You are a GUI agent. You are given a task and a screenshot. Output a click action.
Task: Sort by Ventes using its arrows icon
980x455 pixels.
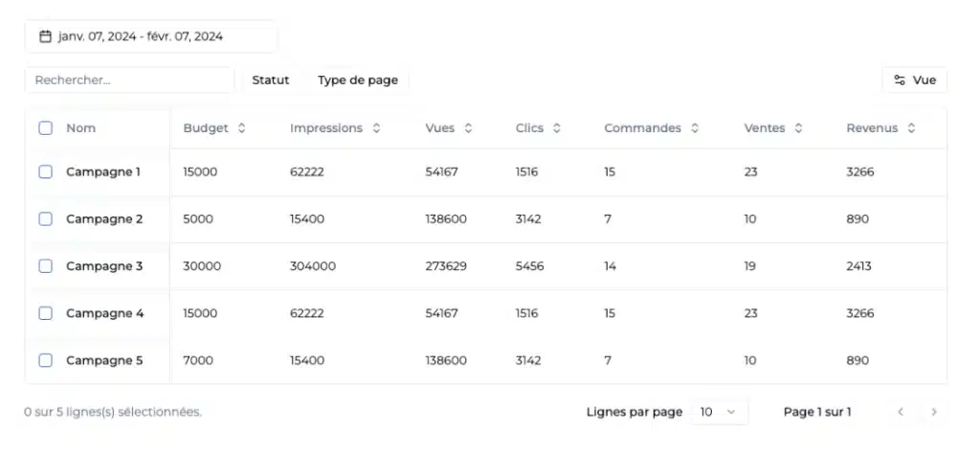(x=798, y=128)
